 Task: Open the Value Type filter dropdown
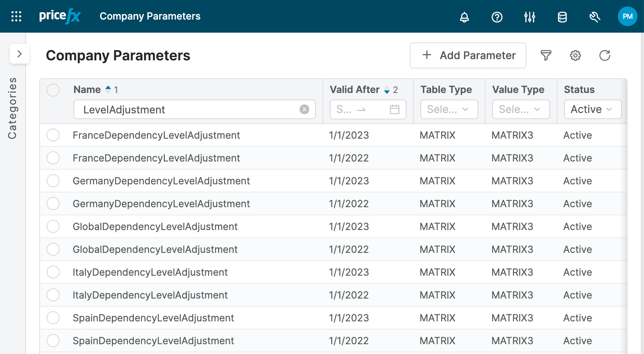pos(521,109)
